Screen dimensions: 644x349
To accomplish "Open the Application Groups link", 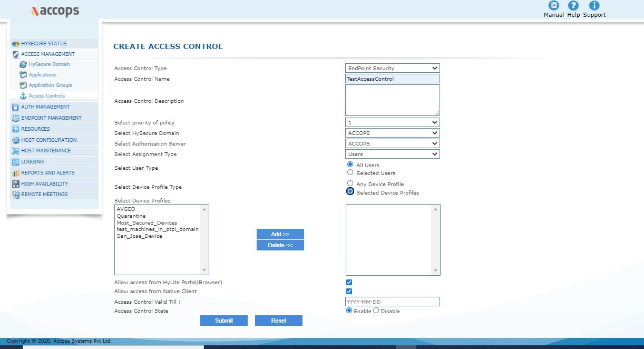I will point(51,85).
